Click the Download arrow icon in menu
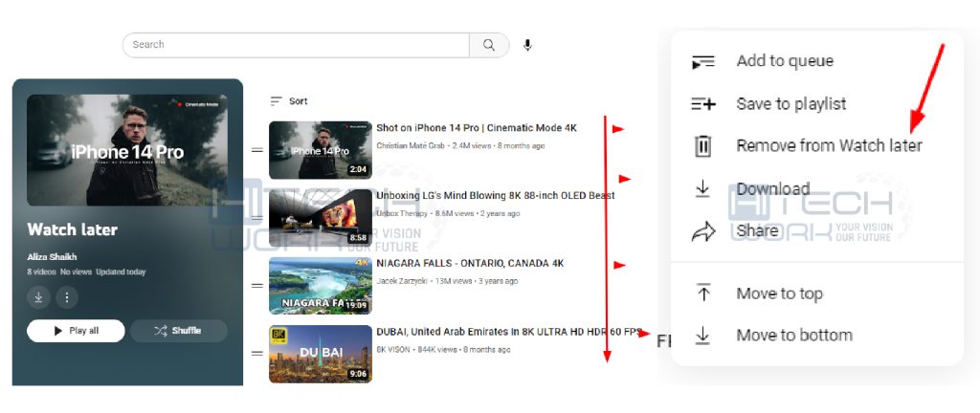The width and height of the screenshot is (980, 413). click(703, 188)
